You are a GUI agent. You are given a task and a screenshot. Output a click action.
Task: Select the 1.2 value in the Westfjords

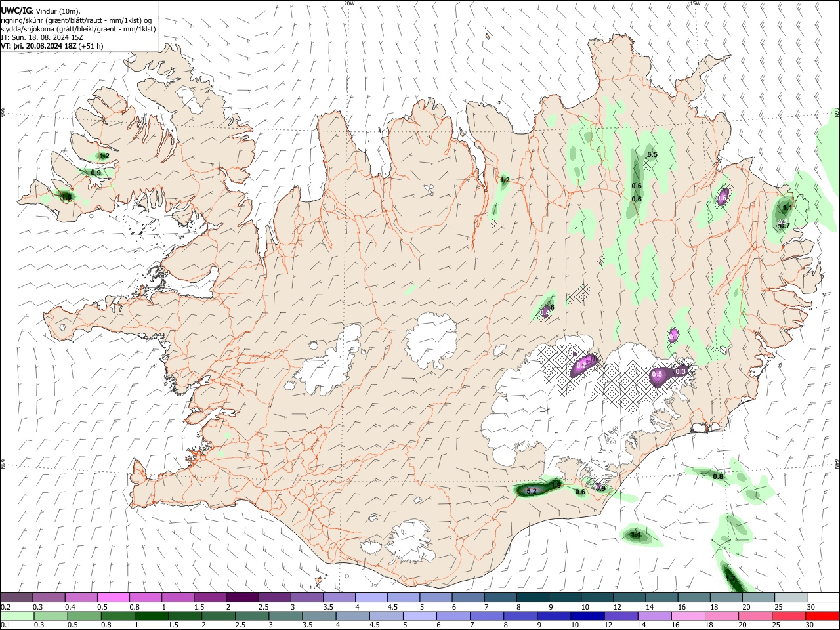pyautogui.click(x=104, y=156)
